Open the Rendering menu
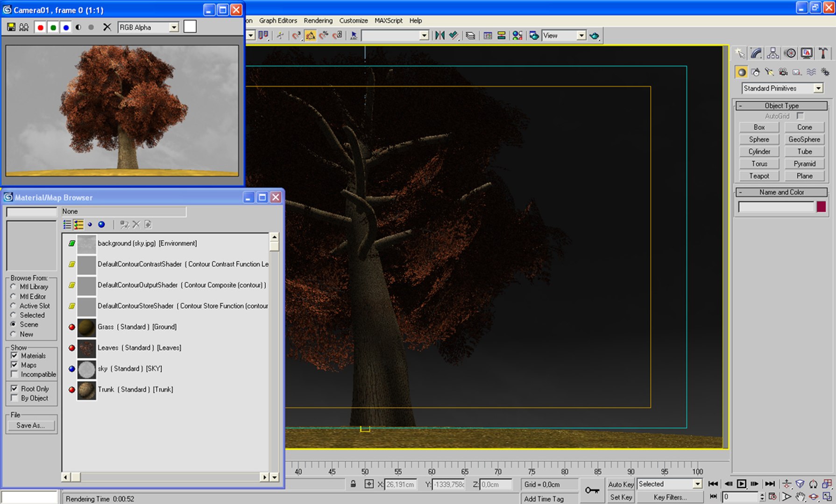The width and height of the screenshot is (836, 504). [318, 21]
